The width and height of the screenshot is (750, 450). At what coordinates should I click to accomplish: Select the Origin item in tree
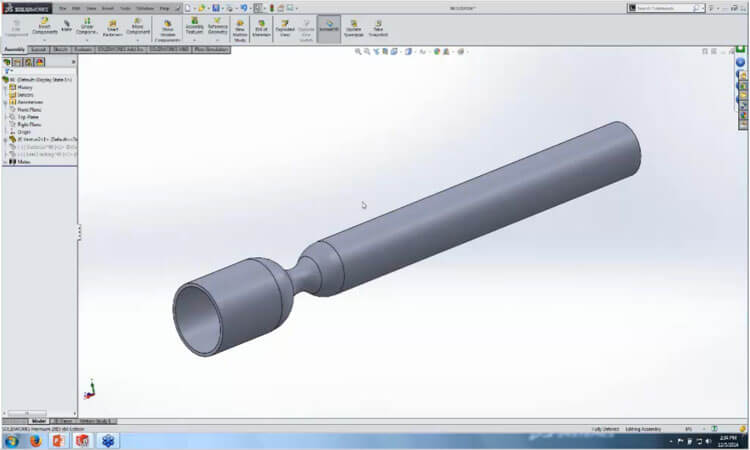point(24,131)
